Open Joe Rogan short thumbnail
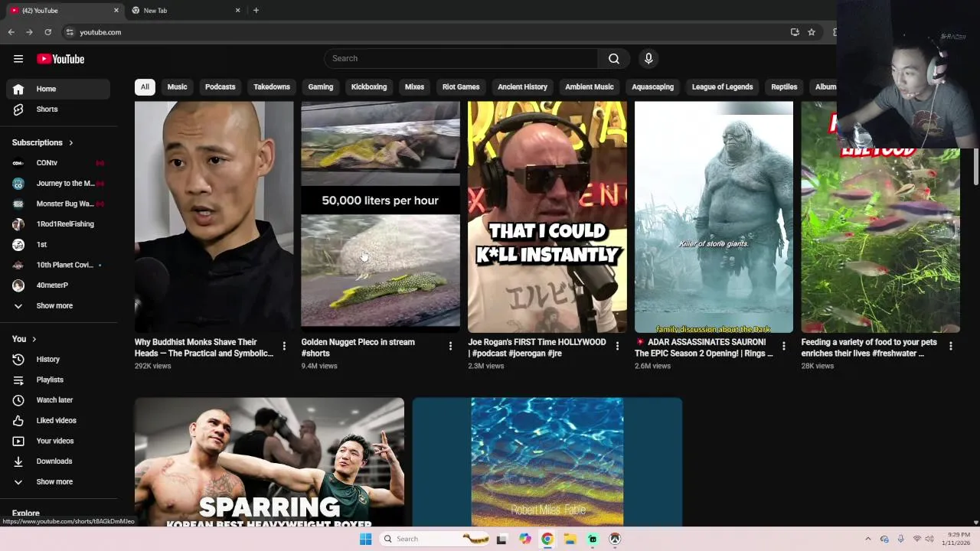 [x=547, y=217]
